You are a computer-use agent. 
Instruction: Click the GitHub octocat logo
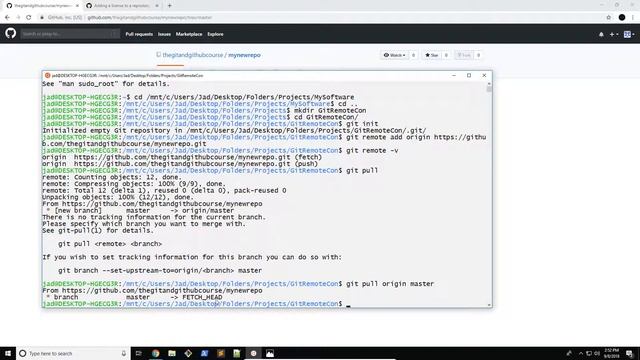(x=11, y=33)
